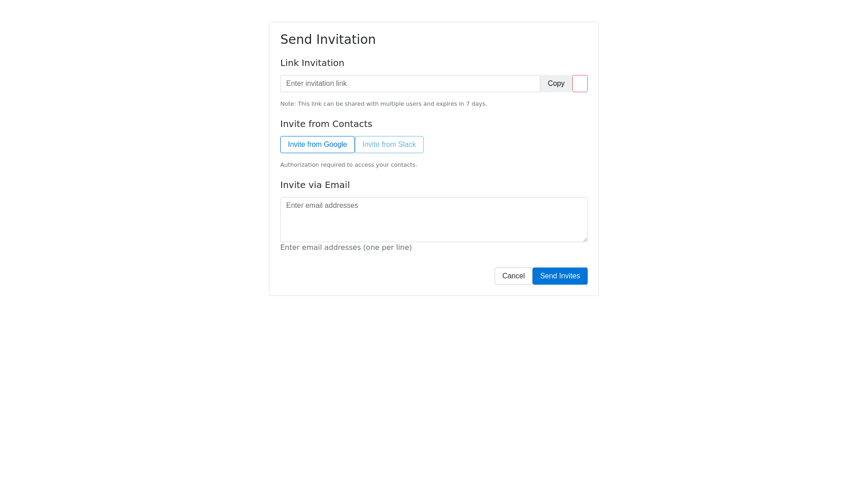
Task: Click the word Google on the invite button
Action: (335, 145)
